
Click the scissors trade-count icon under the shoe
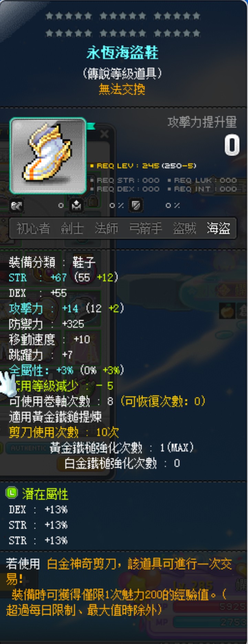pyautogui.click(x=17, y=206)
